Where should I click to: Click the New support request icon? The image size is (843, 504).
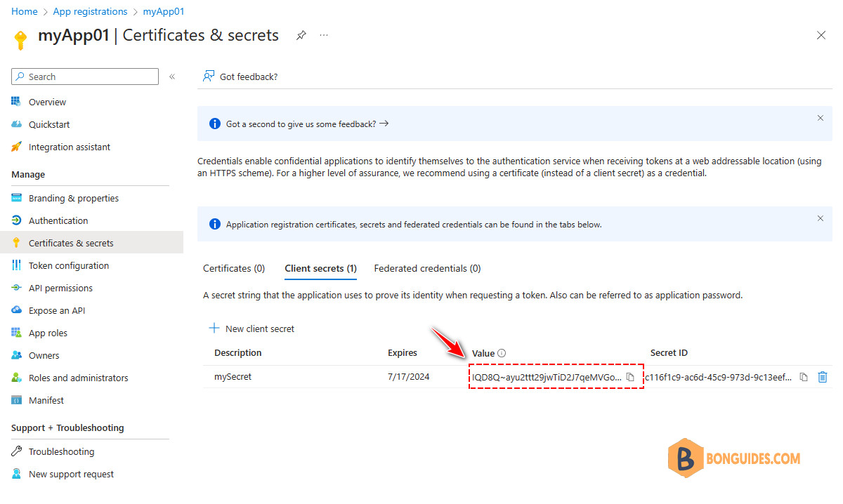[16, 474]
